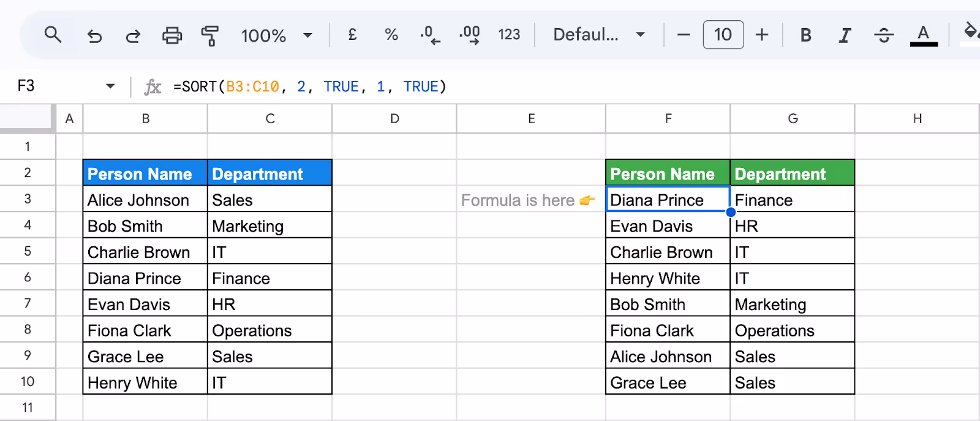This screenshot has height=421, width=980.
Task: Click the 'Formula is here' cell
Action: click(531, 199)
